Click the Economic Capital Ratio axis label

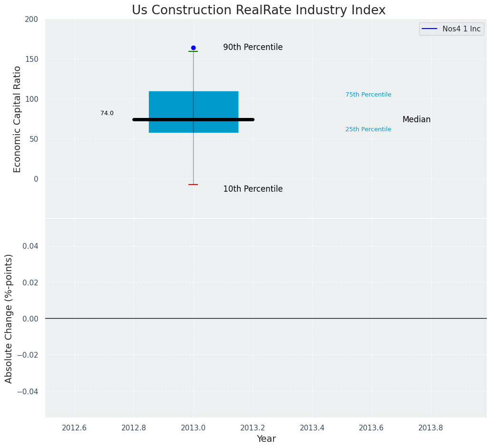(x=17, y=119)
